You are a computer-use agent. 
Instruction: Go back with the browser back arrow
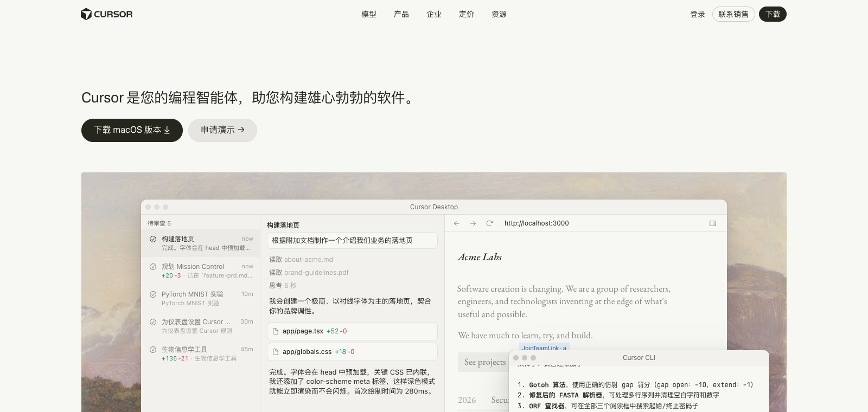point(457,223)
